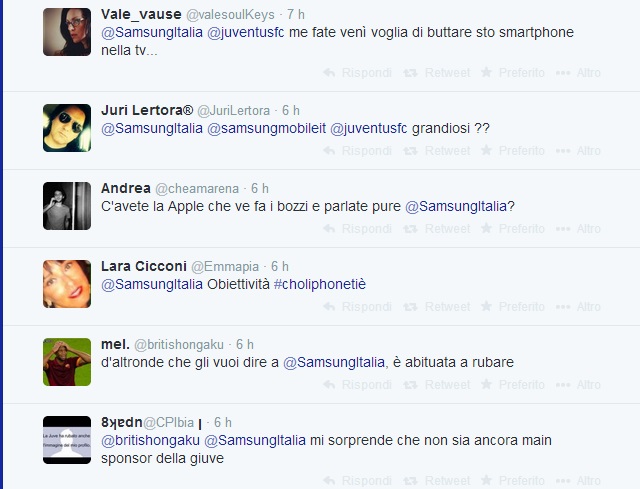Open @juventusfc mention in Vale_vause's tweet
Viewport: 640px width, 489px height.
tap(246, 32)
